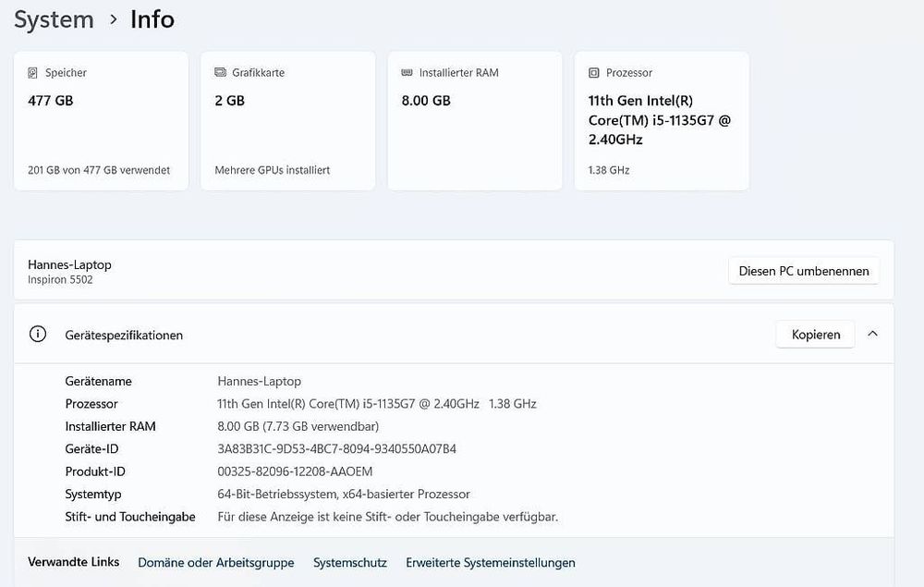
Task: Click the Systemtyp 64-Bit-Betriebssystem value
Action: (x=344, y=494)
